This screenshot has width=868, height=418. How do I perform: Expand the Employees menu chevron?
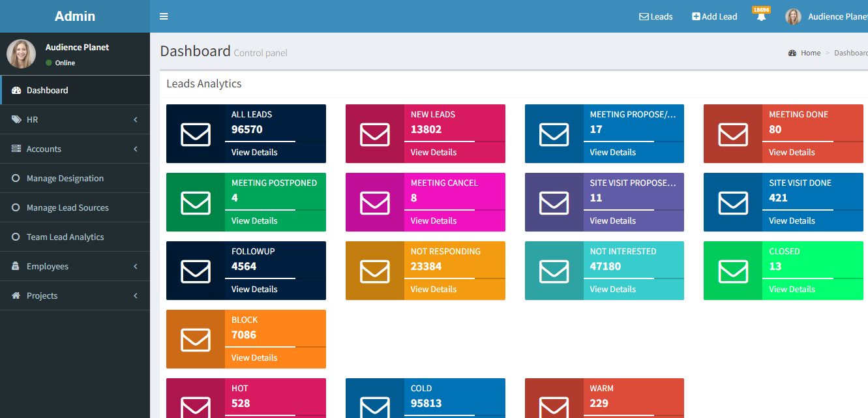coord(136,267)
